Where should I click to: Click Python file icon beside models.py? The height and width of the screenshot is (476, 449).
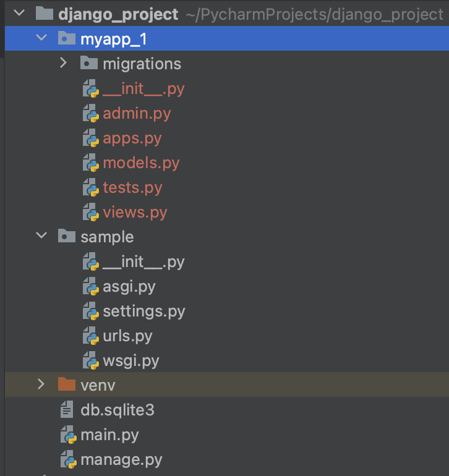[x=91, y=163]
